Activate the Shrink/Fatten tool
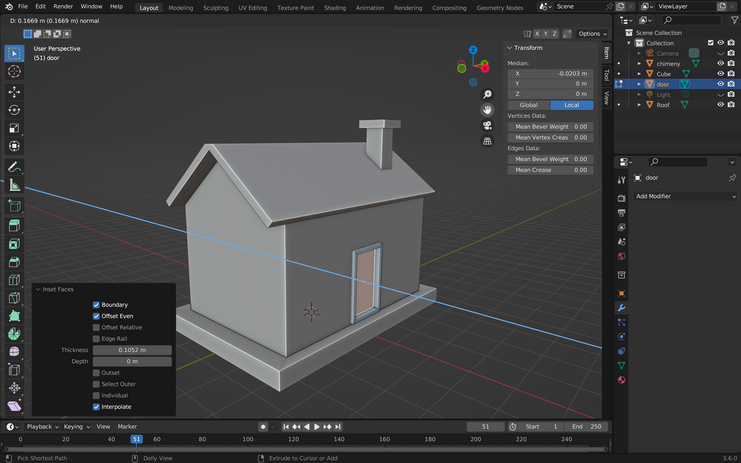 click(x=14, y=387)
